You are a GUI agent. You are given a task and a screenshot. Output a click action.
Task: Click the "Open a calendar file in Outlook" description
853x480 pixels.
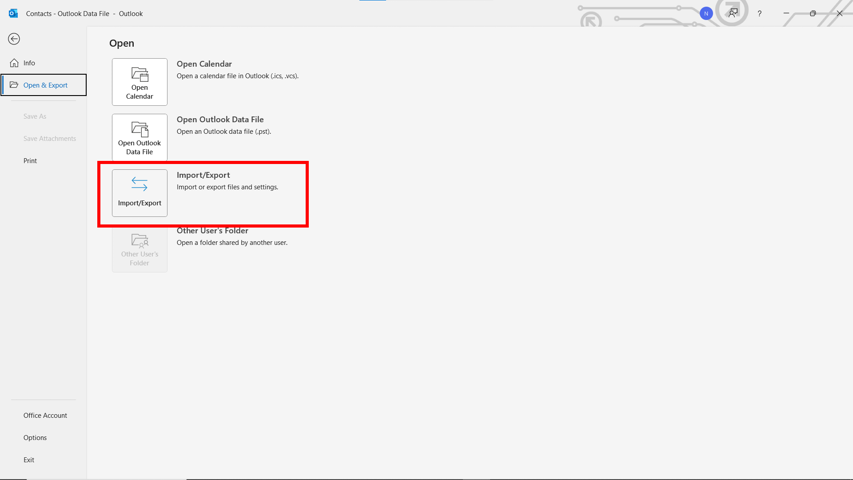click(237, 76)
